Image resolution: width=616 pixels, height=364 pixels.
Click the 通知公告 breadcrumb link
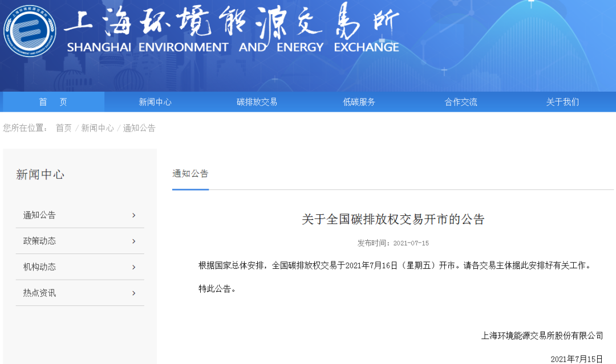tap(139, 128)
